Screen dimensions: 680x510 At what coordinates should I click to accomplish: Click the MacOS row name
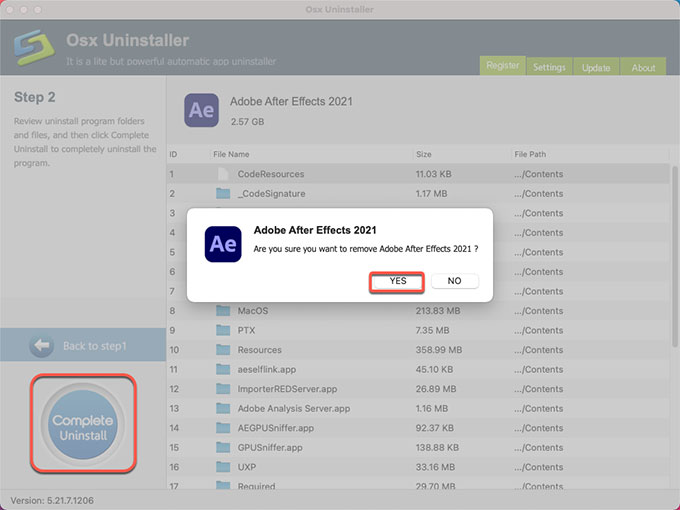tap(253, 311)
